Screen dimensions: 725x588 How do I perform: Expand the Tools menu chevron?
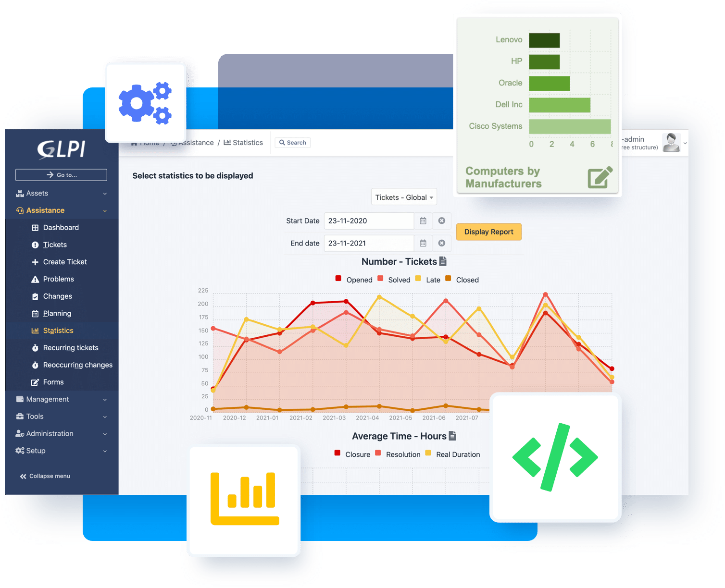[105, 417]
